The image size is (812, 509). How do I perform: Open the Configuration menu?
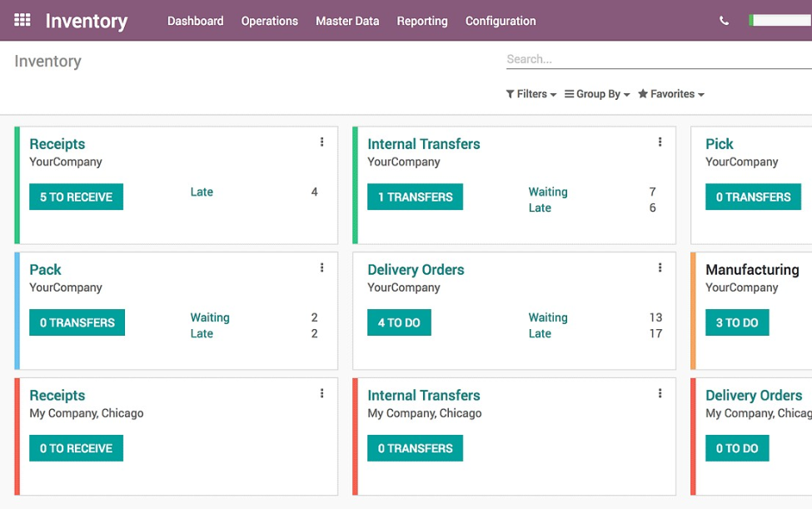coord(501,21)
